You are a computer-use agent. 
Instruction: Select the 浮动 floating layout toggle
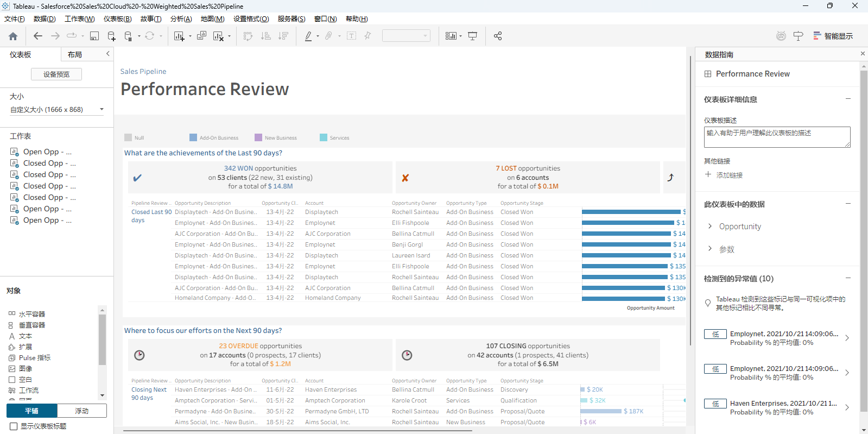(82, 411)
